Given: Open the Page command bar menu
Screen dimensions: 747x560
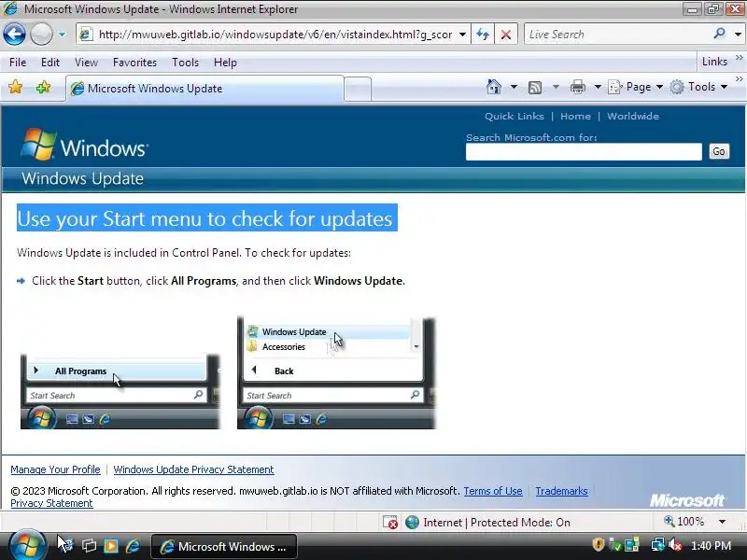Looking at the screenshot, I should click(x=636, y=87).
